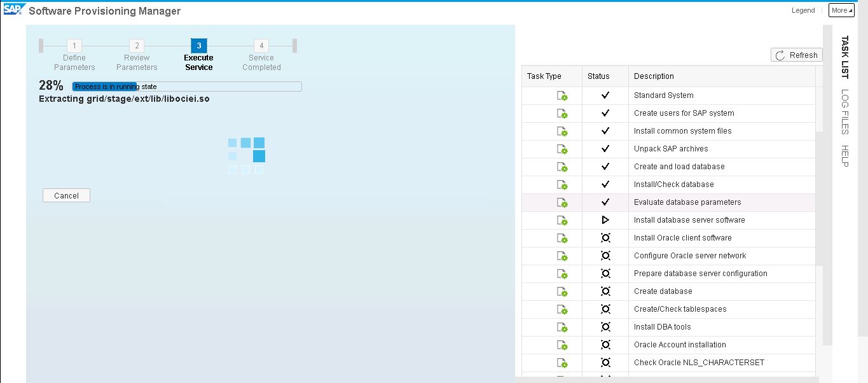Click the 28% progress percentage text
The width and height of the screenshot is (868, 383).
pos(51,86)
